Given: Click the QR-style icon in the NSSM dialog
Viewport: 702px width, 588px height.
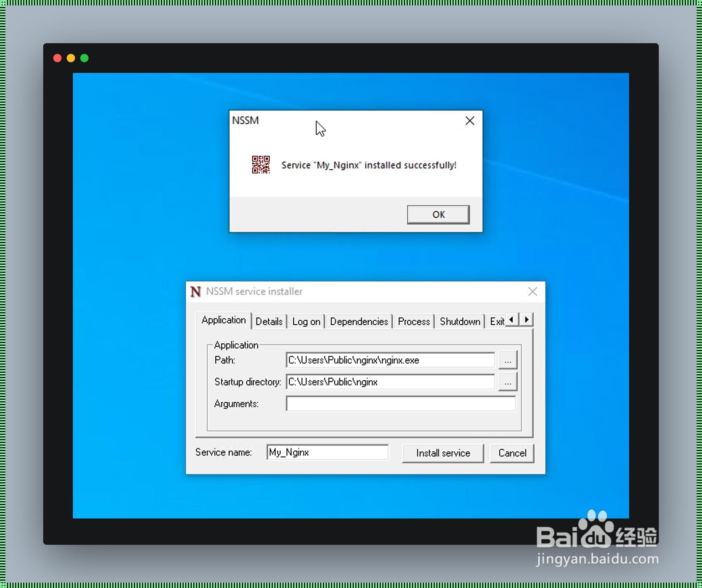Looking at the screenshot, I should (261, 165).
